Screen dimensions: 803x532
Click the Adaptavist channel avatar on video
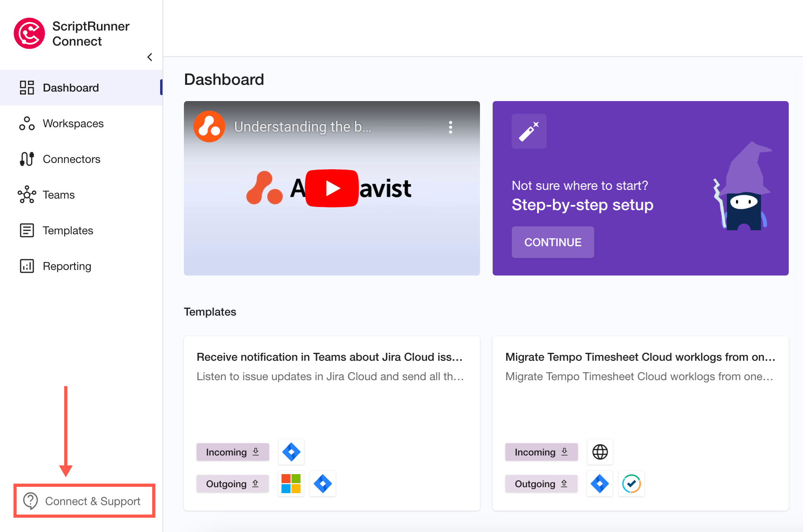click(209, 127)
